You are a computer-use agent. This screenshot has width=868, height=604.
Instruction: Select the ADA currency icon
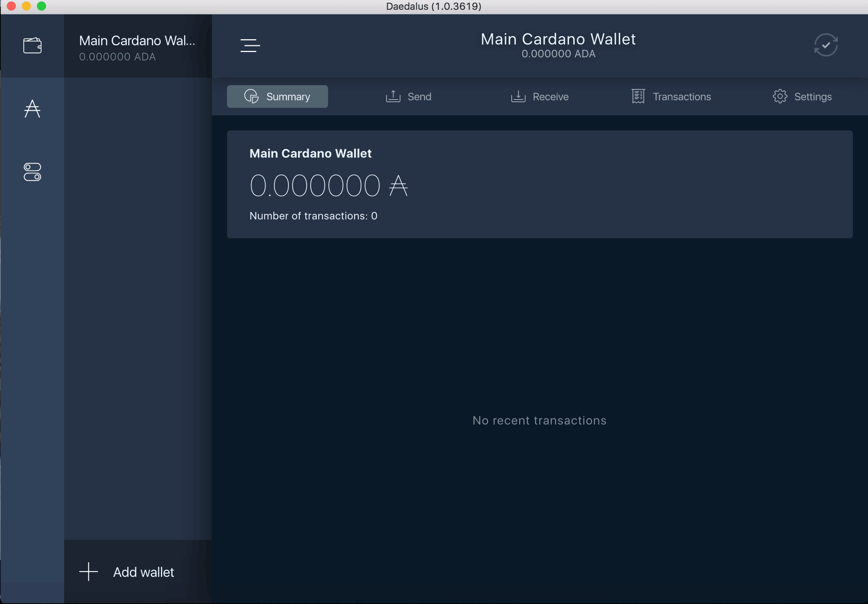tap(33, 109)
